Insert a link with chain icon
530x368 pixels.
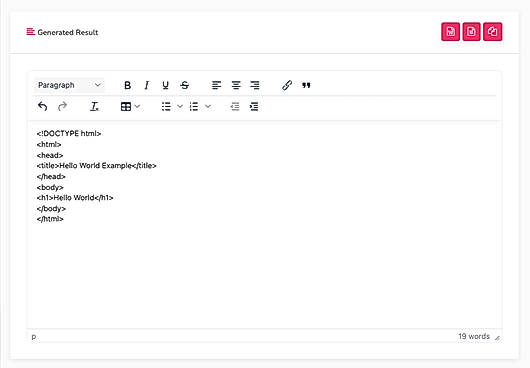(x=287, y=85)
